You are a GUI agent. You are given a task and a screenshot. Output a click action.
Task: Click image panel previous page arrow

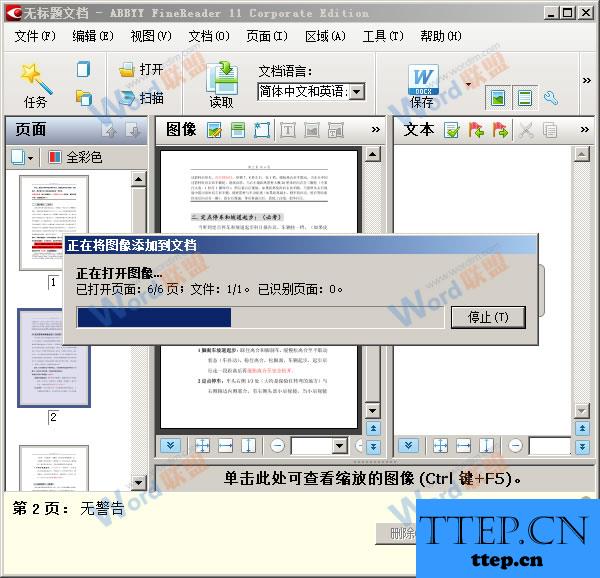point(373,428)
